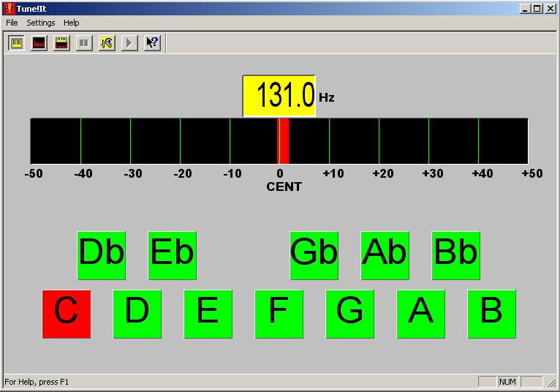Click the 'For Help, press F1' status text
This screenshot has height=392, width=560.
(x=37, y=382)
